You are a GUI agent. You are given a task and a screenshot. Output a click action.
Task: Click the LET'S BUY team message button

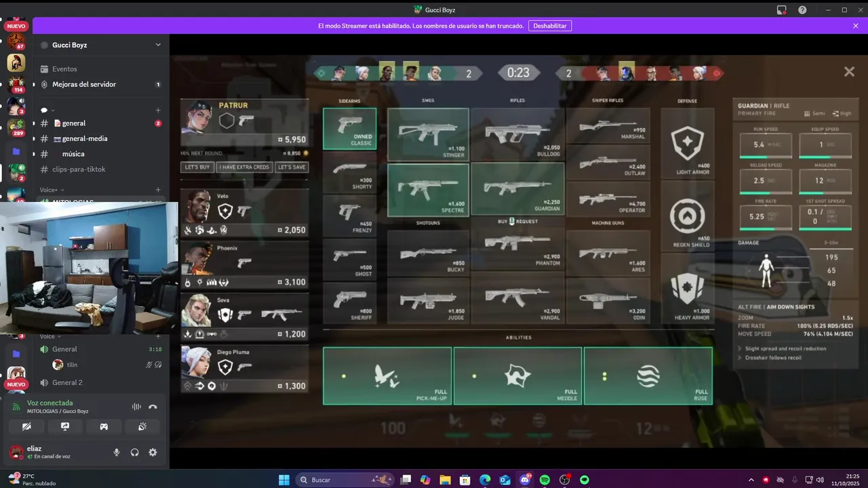198,167
